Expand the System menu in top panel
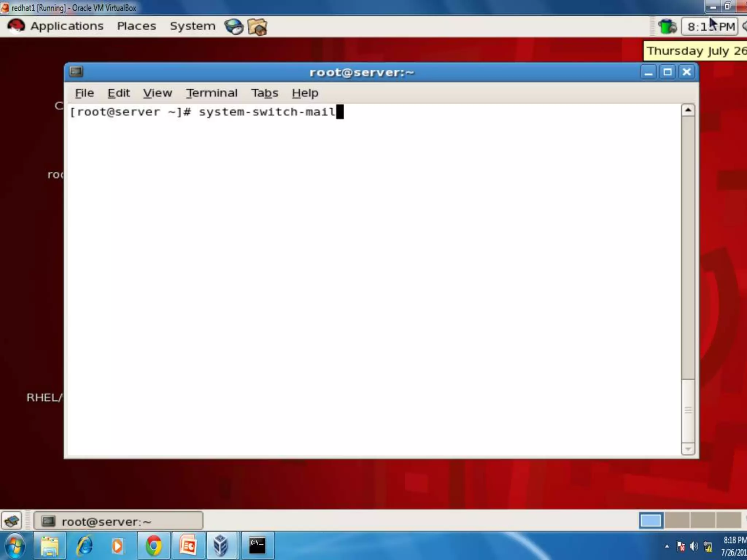This screenshot has height=560, width=747. click(192, 26)
